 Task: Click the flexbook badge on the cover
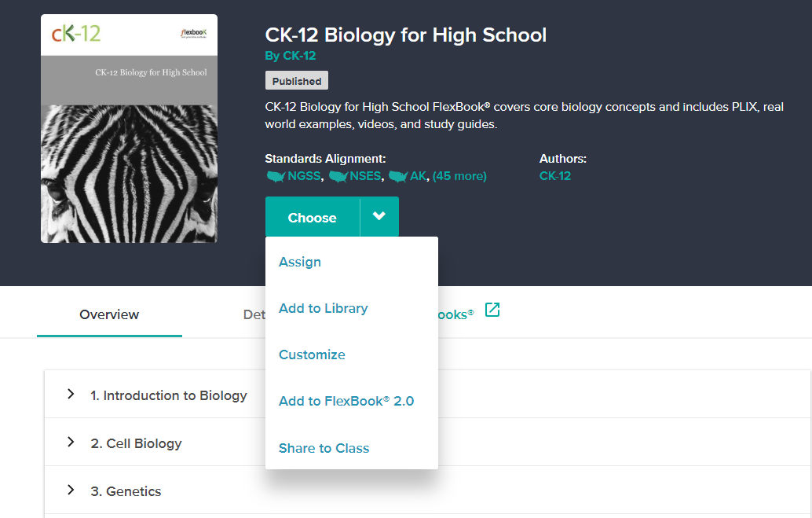[x=193, y=32]
